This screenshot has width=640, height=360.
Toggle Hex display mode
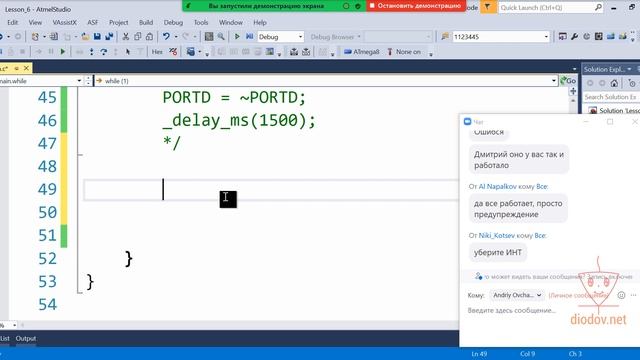[157, 52]
